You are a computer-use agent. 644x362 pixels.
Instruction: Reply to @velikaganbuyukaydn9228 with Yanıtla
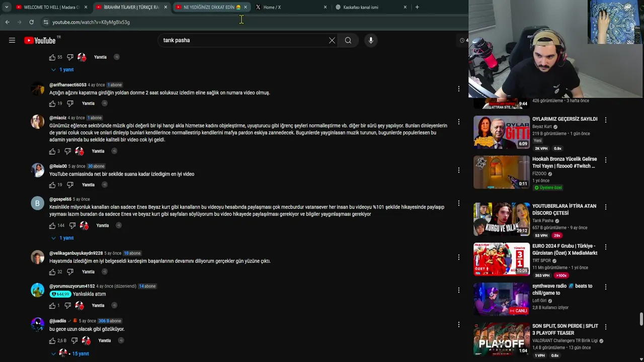point(88,272)
